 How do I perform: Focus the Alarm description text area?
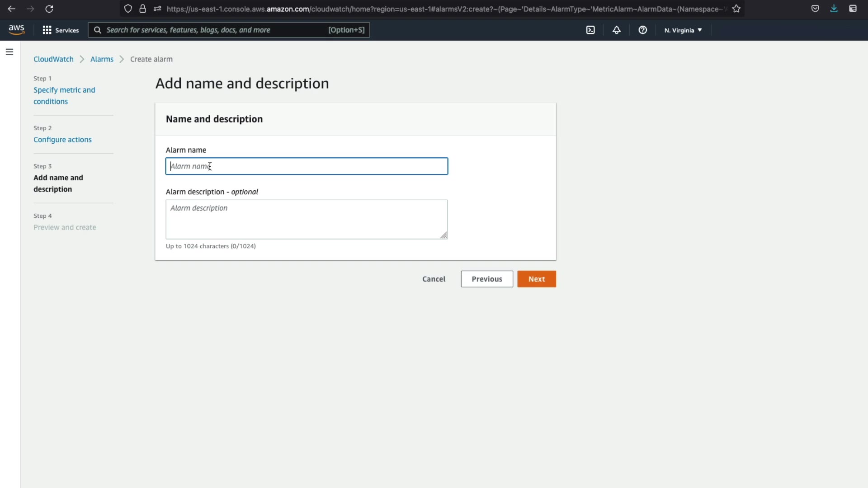pyautogui.click(x=307, y=220)
